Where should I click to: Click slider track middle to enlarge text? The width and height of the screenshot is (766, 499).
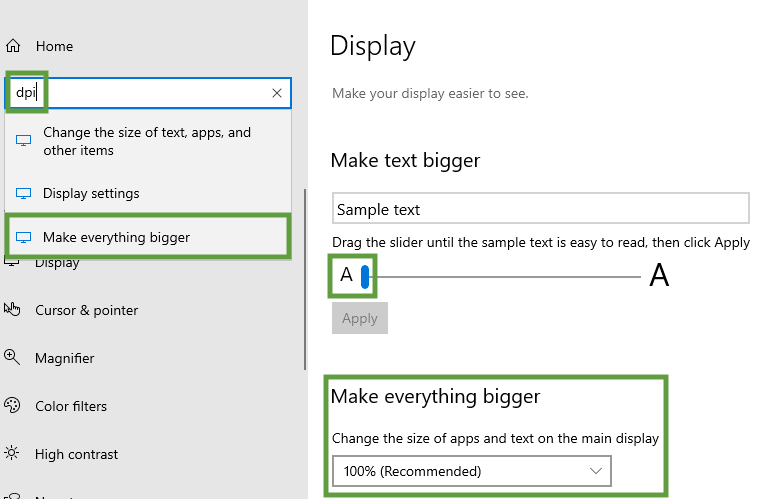(505, 276)
